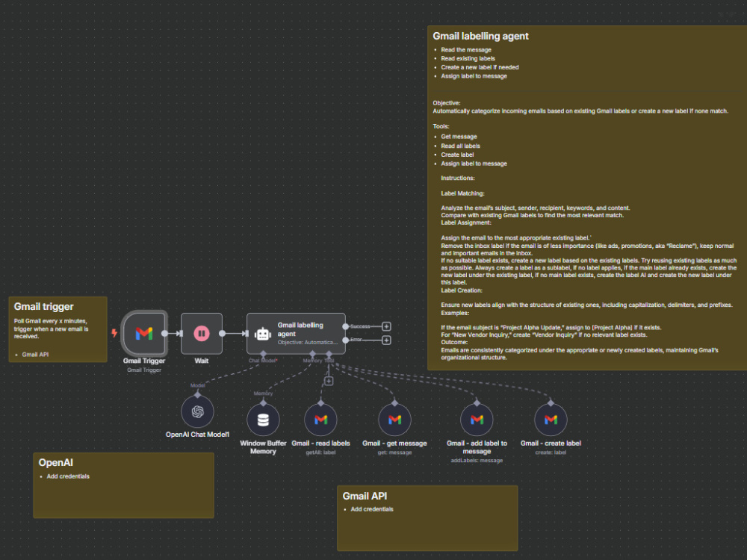This screenshot has height=560, width=747.
Task: Click the 'get: message' subtitle
Action: coord(394,452)
